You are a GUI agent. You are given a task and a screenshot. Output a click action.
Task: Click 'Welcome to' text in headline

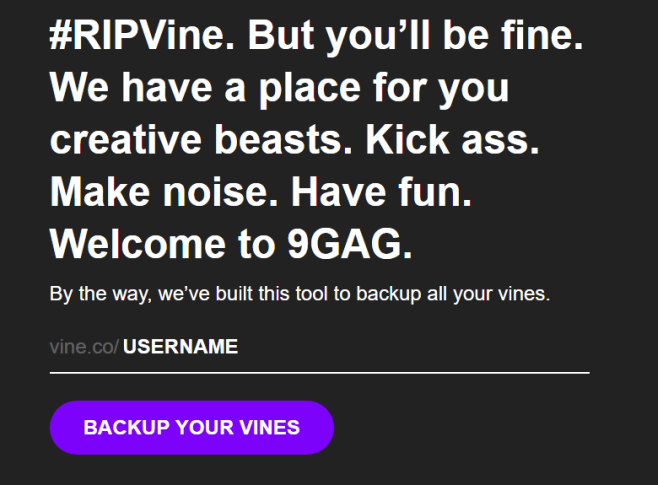(x=162, y=244)
